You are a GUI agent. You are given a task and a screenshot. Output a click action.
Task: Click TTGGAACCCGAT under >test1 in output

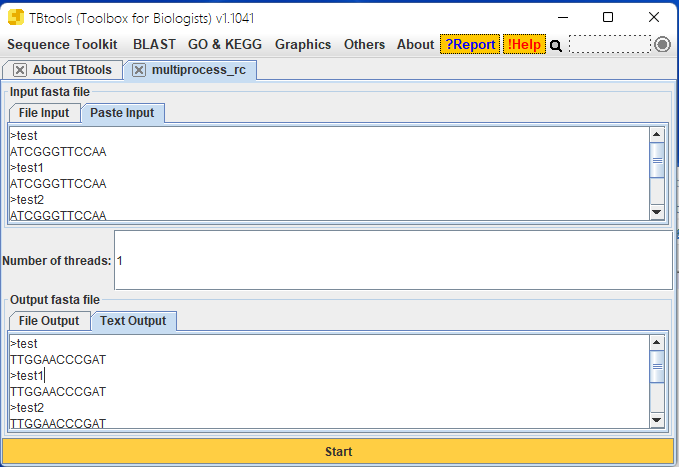(58, 392)
